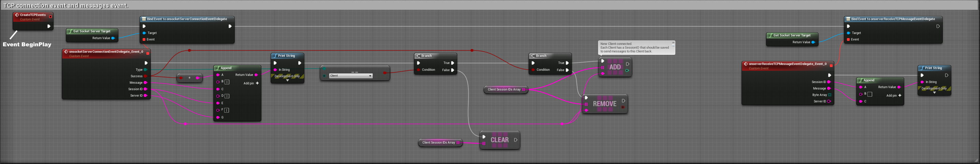Expand Print String options beside the three-pin Append
The height and width of the screenshot is (164, 980).
pos(934,93)
